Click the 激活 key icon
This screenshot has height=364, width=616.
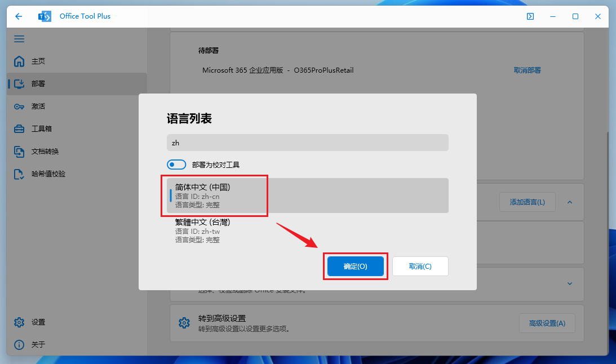coord(19,106)
